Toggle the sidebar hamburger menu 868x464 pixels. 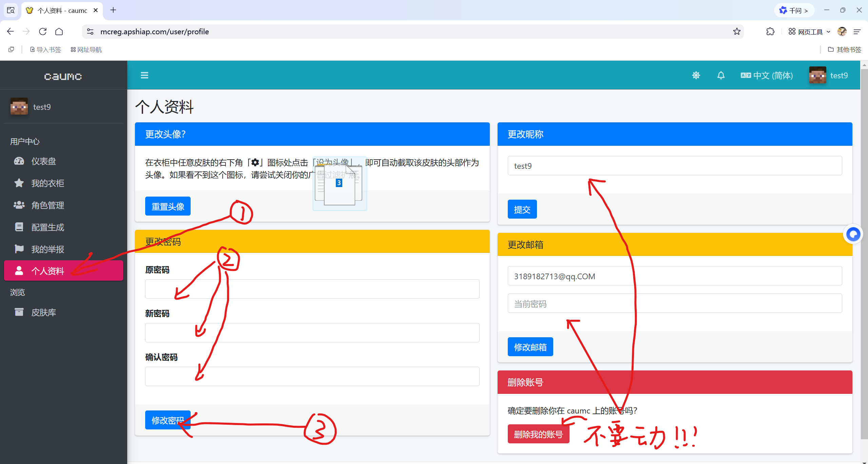tap(144, 75)
